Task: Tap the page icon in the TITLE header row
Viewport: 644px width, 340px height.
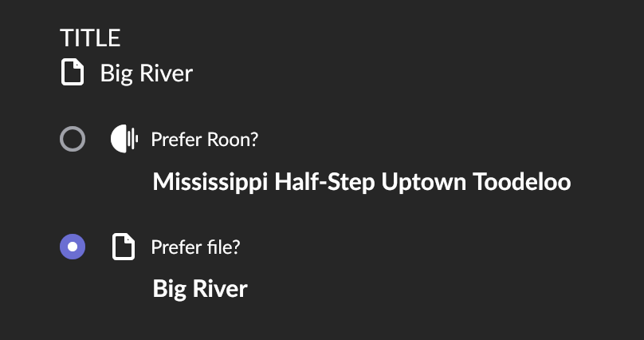Action: click(73, 74)
